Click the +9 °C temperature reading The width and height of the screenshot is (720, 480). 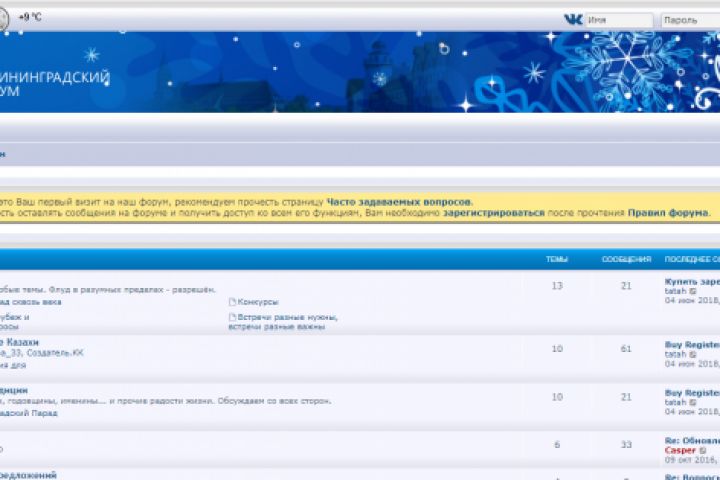coord(30,17)
